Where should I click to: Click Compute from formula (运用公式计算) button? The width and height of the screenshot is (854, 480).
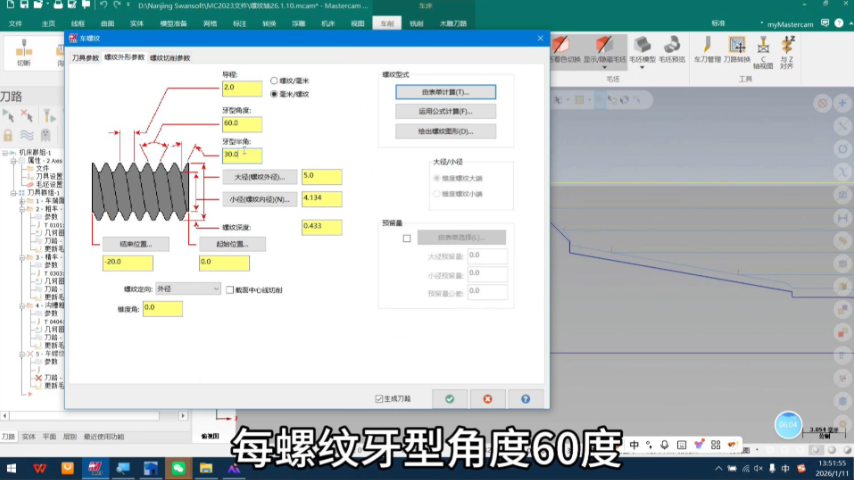pyautogui.click(x=446, y=112)
